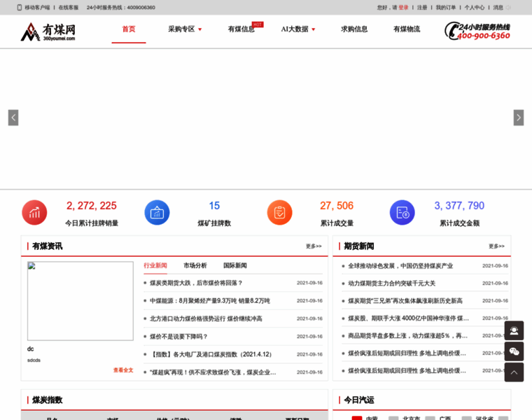This screenshot has width=532, height=420.
Task: Click the WeChat floating icon
Action: pyautogui.click(x=514, y=351)
